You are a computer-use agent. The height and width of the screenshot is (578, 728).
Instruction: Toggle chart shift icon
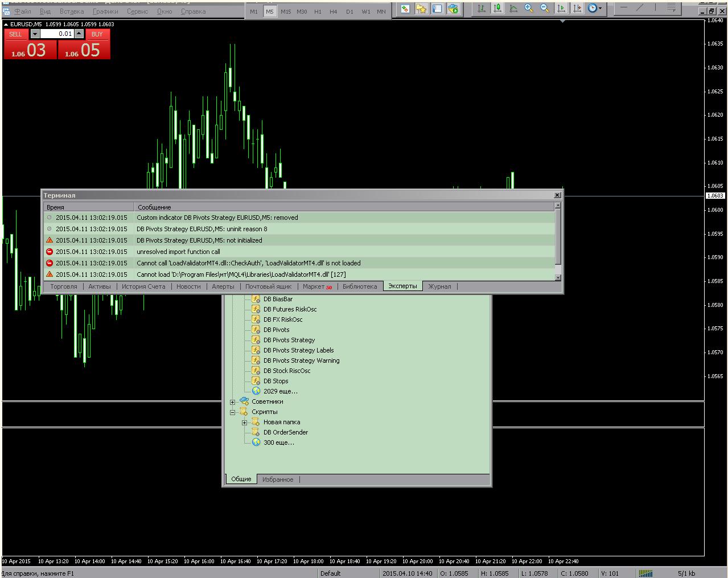[x=577, y=8]
